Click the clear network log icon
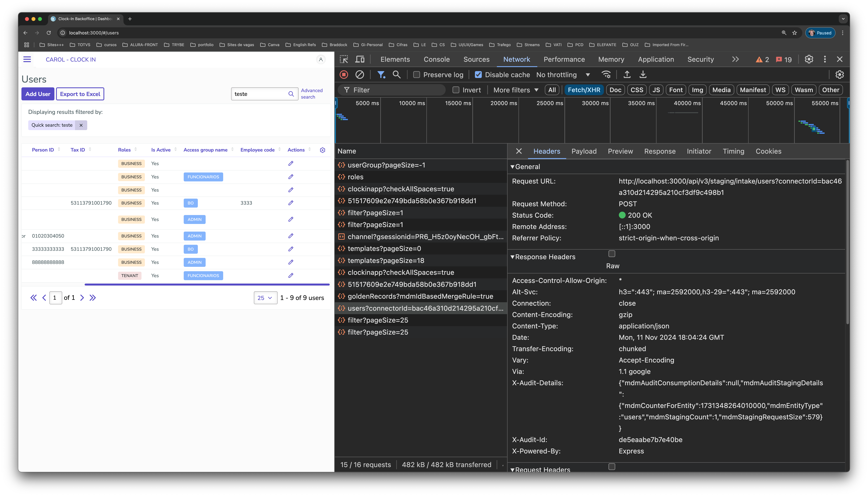 pyautogui.click(x=360, y=75)
